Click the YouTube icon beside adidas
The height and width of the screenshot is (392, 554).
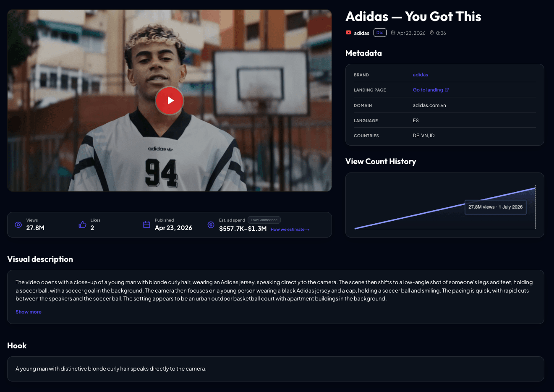348,32
